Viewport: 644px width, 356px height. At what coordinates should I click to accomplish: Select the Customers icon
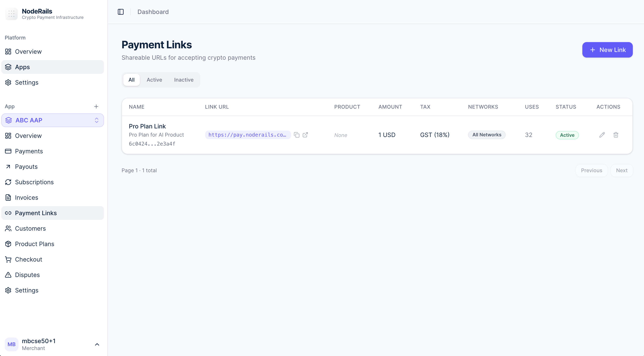tap(8, 228)
